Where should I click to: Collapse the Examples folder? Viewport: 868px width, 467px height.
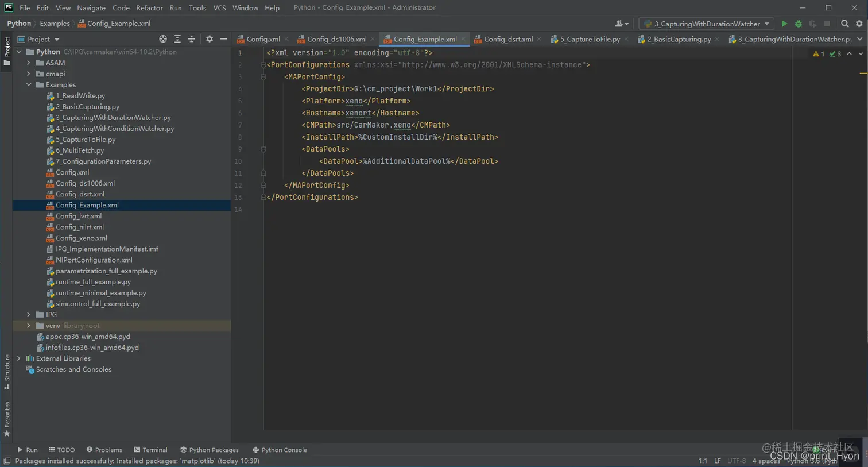[29, 84]
